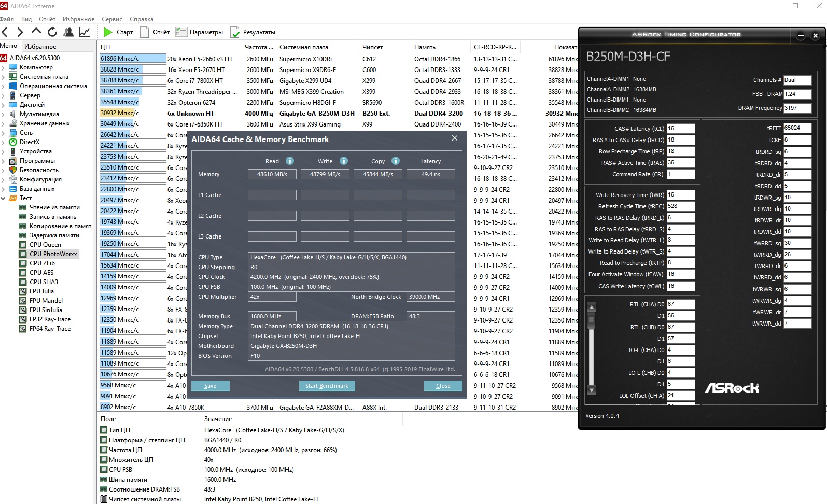Expand the Сеть tree node
The width and height of the screenshot is (827, 504).
tap(3, 133)
